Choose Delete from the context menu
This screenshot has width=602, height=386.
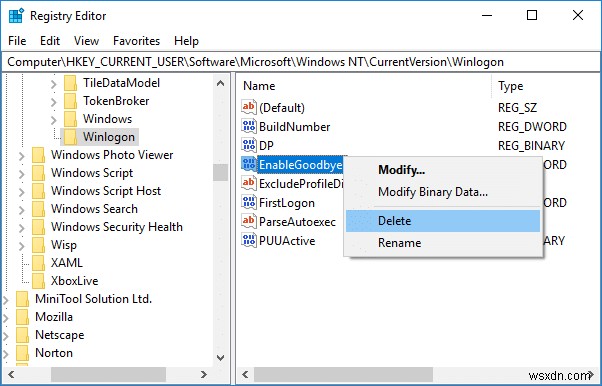443,221
